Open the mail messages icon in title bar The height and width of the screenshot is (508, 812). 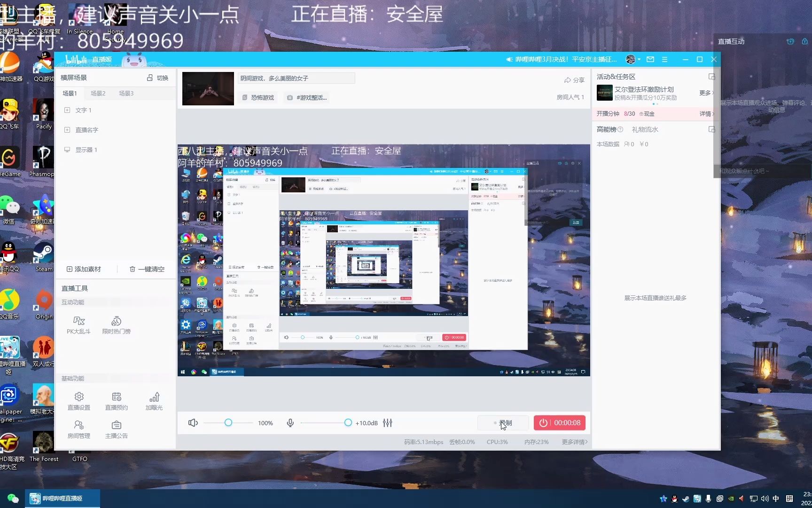(x=650, y=59)
